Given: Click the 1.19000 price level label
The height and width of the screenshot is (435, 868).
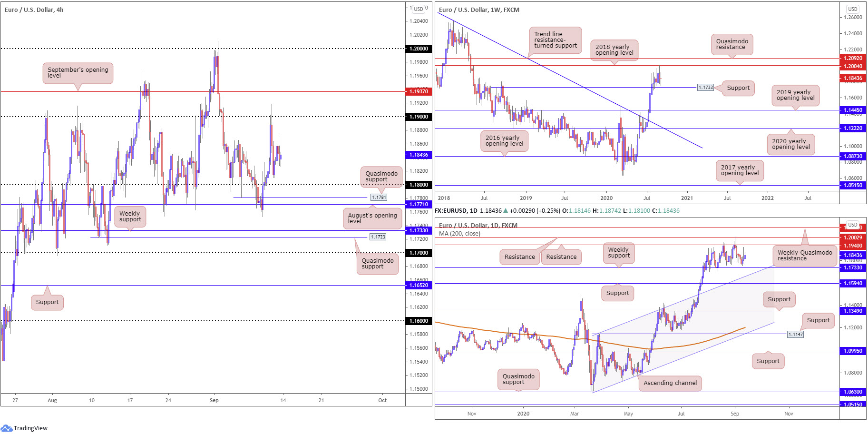Looking at the screenshot, I should tap(419, 117).
